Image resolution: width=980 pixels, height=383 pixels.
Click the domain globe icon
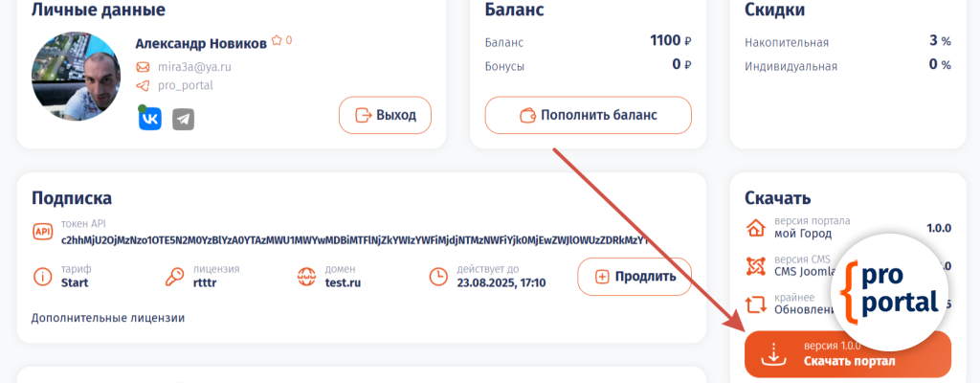pos(306,277)
